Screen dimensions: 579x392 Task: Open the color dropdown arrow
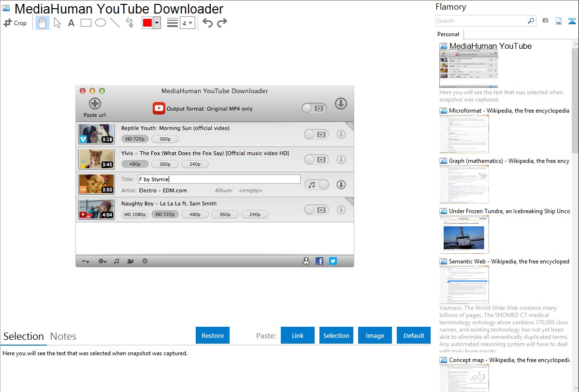(157, 23)
